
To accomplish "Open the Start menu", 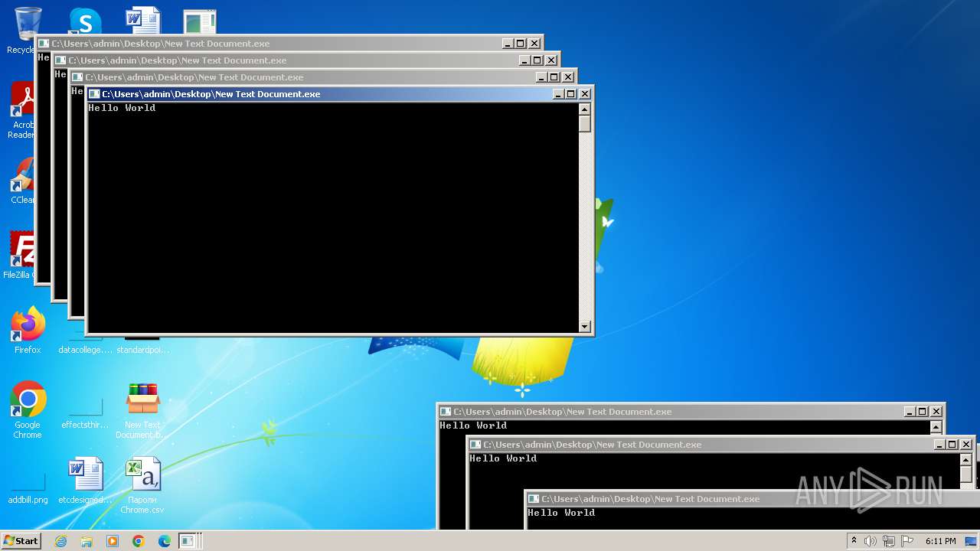I will [21, 540].
